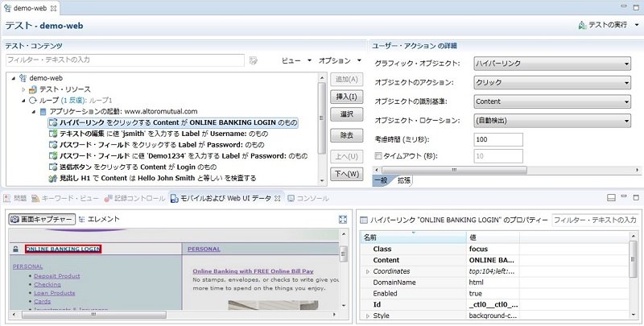Click the minimize icon of the bottom view panel
The width and height of the screenshot is (644, 326).
pyautogui.click(x=625, y=197)
